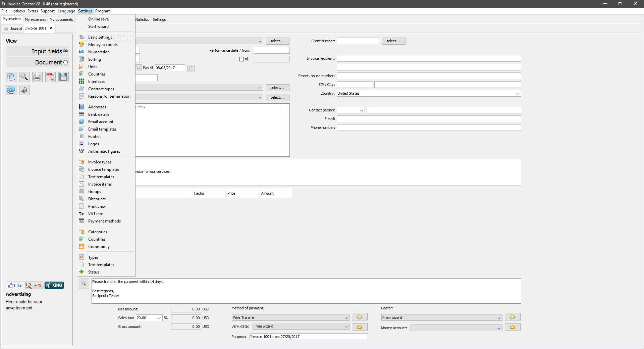Click the top select button left of Client Number

pyautogui.click(x=277, y=41)
